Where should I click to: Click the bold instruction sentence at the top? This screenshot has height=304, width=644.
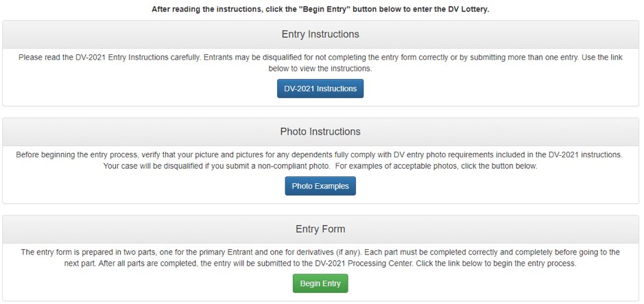click(x=320, y=10)
